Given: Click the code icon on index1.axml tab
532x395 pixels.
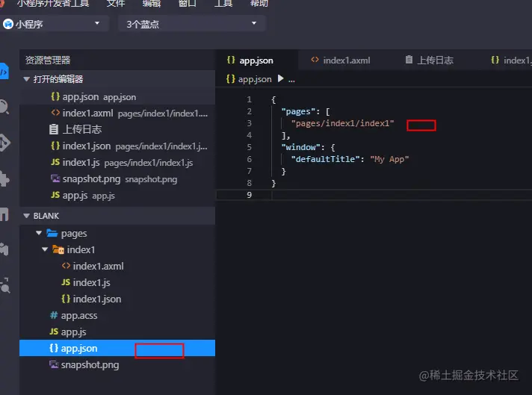Looking at the screenshot, I should [x=315, y=60].
